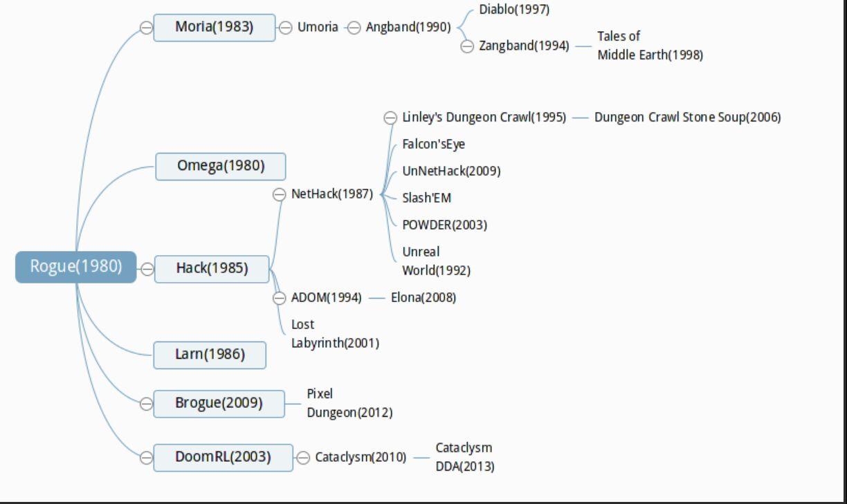This screenshot has width=847, height=504.
Task: Click the Elona(2008) topic
Action: tap(423, 298)
